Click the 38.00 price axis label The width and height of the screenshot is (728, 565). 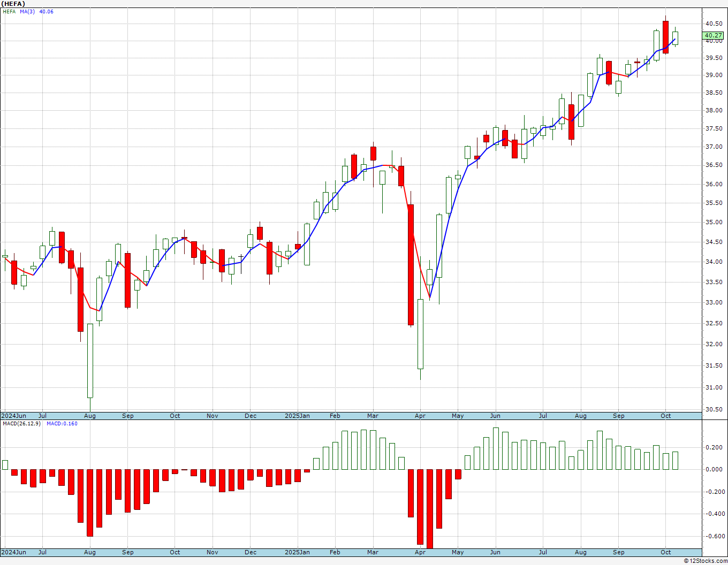[714, 111]
